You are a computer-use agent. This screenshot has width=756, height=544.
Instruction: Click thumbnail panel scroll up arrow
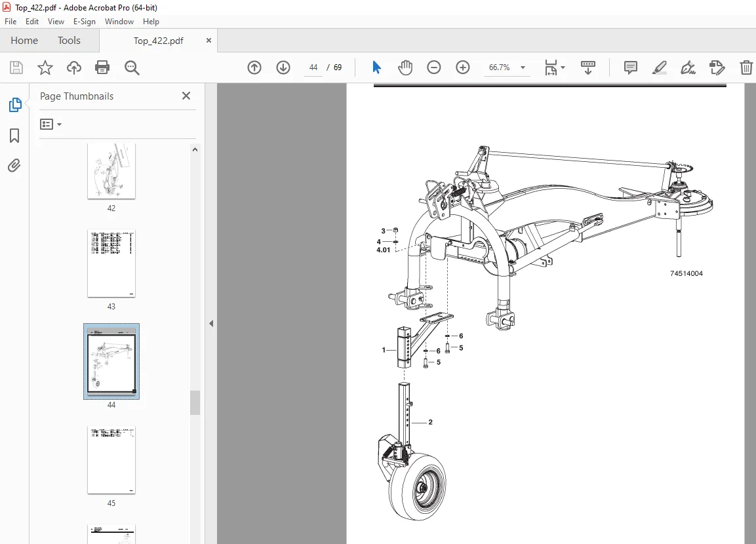(195, 150)
